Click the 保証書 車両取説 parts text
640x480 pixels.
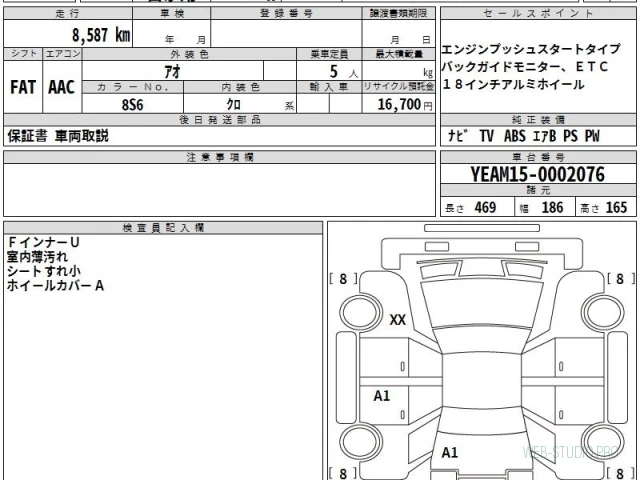[x=58, y=136]
